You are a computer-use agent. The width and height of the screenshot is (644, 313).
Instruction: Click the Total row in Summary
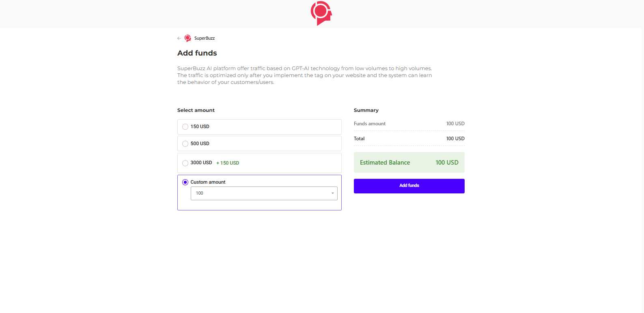[409, 139]
